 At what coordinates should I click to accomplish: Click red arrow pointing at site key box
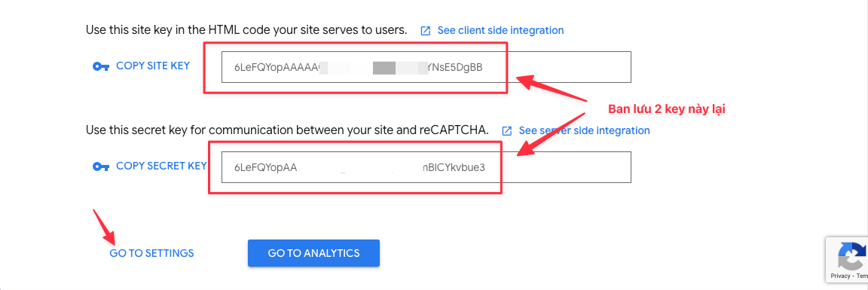(552, 89)
